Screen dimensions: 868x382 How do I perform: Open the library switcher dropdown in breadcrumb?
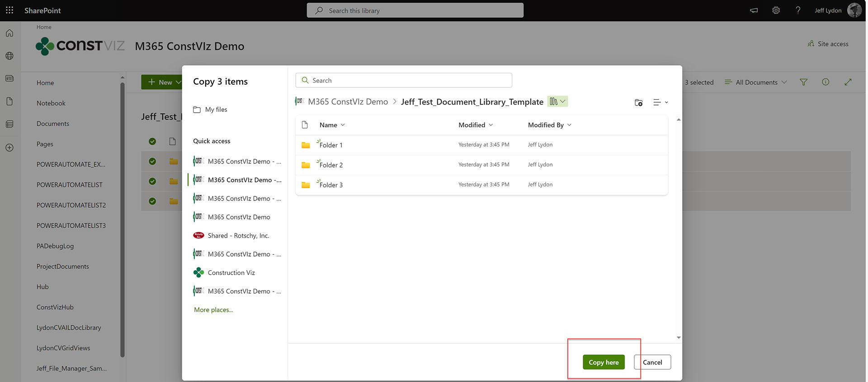tap(557, 102)
